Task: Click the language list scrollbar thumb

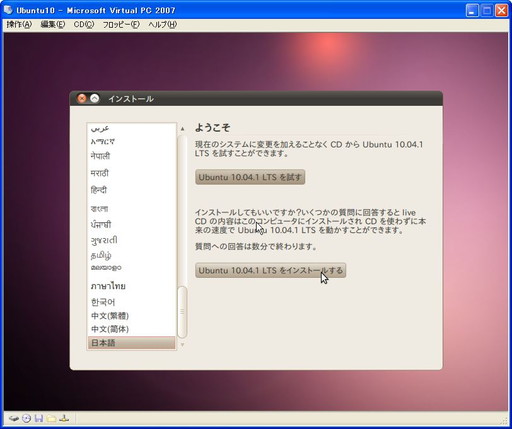Action: [x=182, y=312]
